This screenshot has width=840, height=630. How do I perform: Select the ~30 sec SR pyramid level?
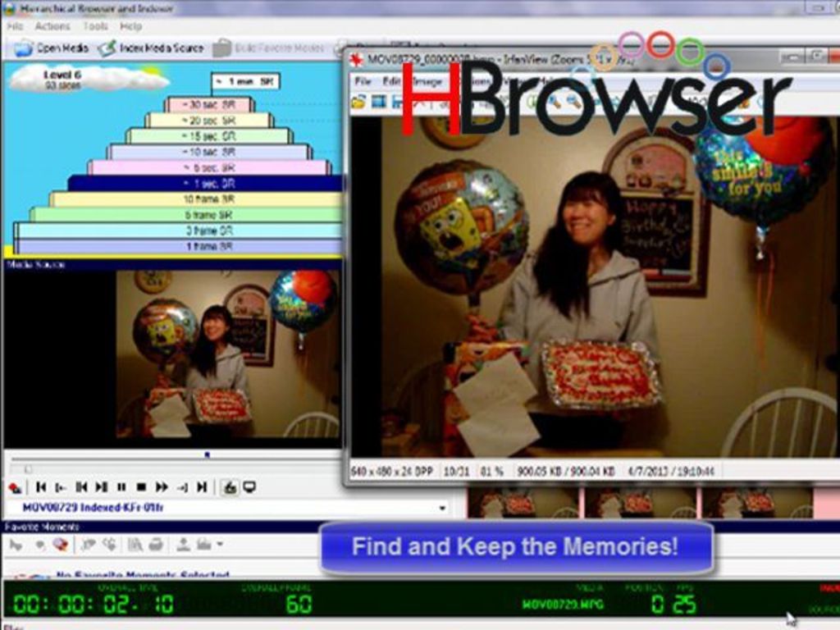[209, 105]
